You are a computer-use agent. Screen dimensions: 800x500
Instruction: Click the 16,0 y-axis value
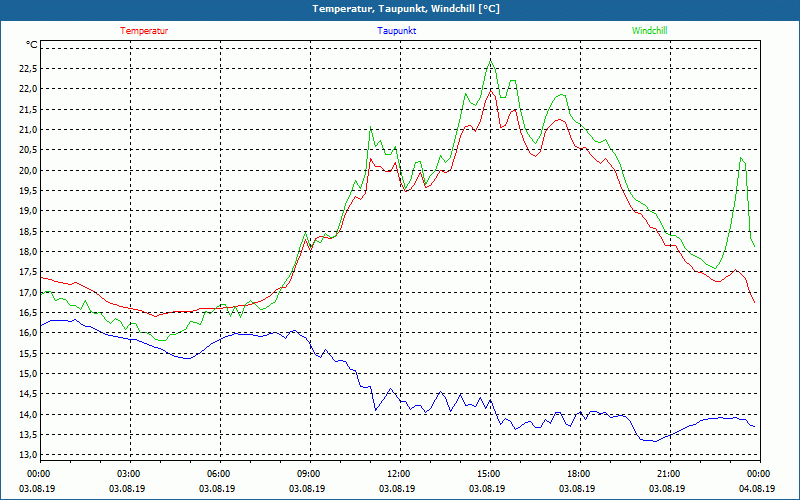[29, 333]
